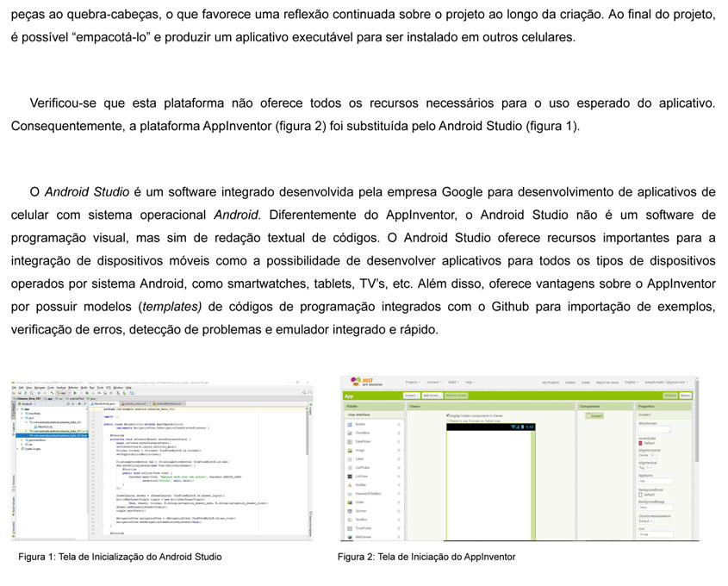Open the My Projects link
The width and height of the screenshot is (728, 586).
(x=551, y=382)
